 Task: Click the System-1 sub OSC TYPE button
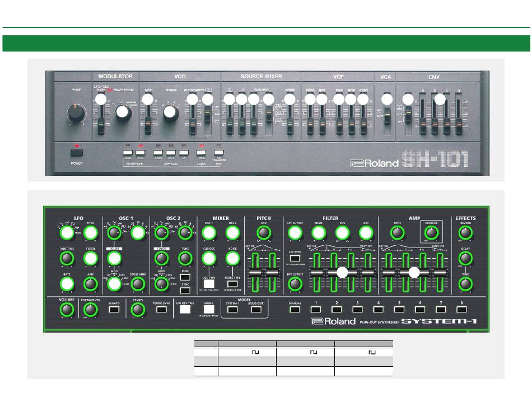(209, 284)
